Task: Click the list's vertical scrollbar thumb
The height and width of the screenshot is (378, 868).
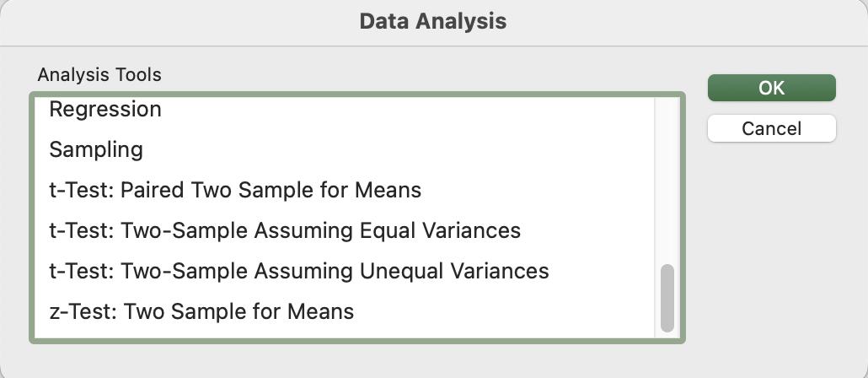Action: (667, 298)
